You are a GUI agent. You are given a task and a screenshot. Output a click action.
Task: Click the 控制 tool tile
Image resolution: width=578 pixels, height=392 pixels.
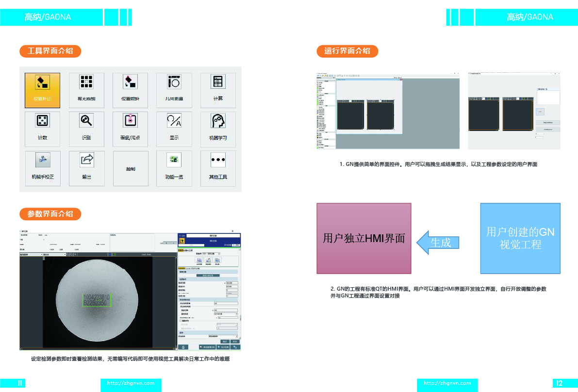tap(131, 168)
